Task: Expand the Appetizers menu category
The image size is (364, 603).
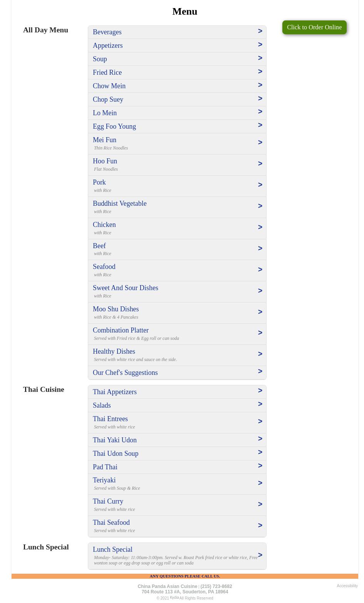Action: pyautogui.click(x=108, y=45)
